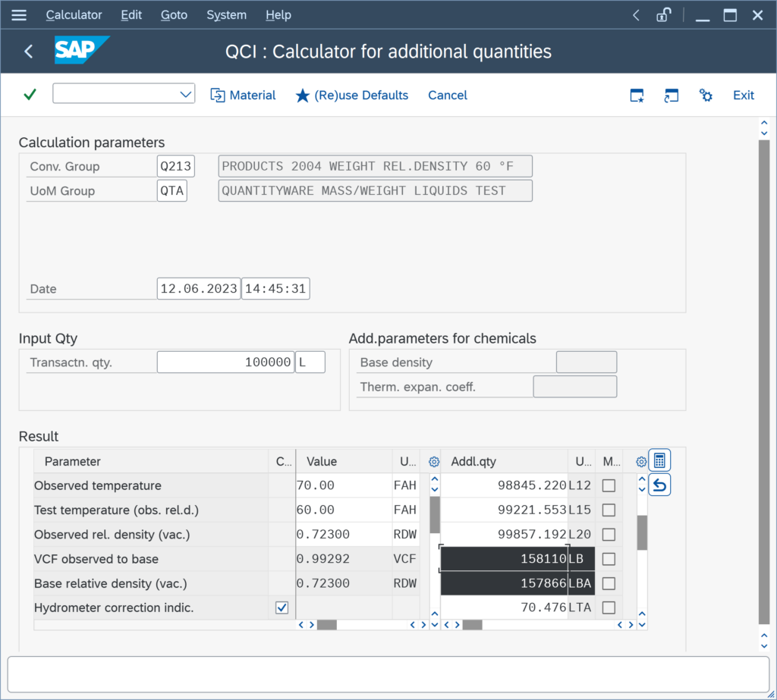
Task: Click the Conv. Group field Q213
Action: [x=175, y=166]
